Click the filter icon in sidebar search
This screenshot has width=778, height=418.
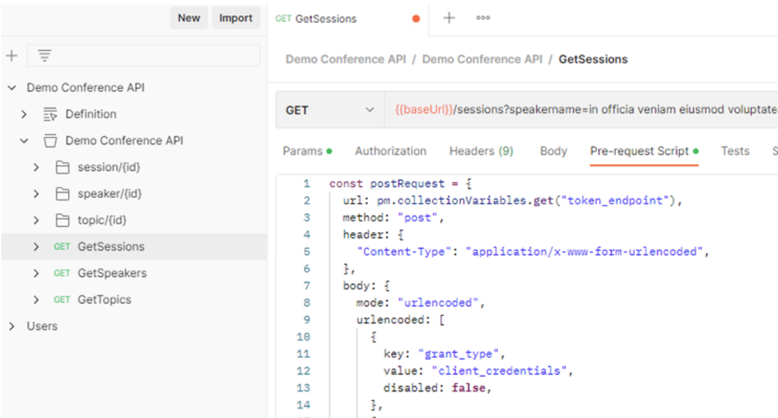tap(45, 56)
